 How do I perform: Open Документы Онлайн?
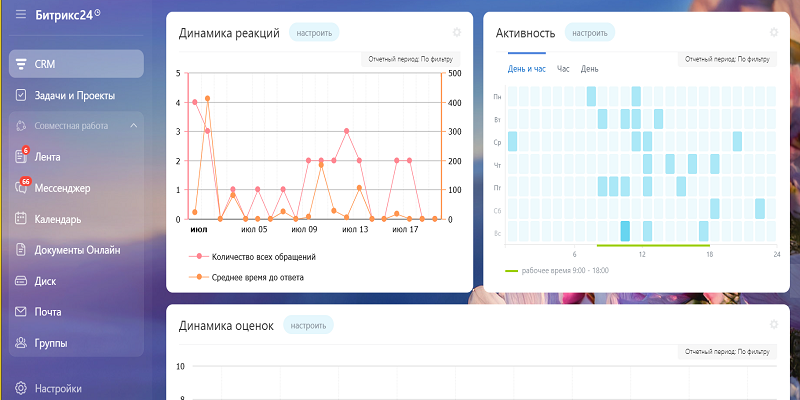(x=76, y=250)
